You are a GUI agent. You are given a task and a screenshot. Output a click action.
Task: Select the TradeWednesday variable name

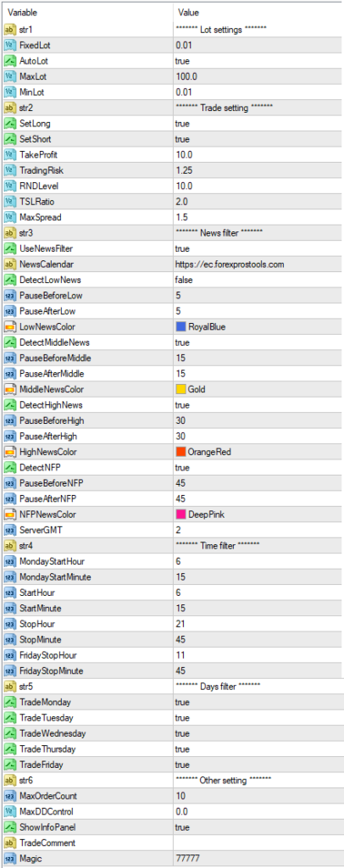(52, 734)
